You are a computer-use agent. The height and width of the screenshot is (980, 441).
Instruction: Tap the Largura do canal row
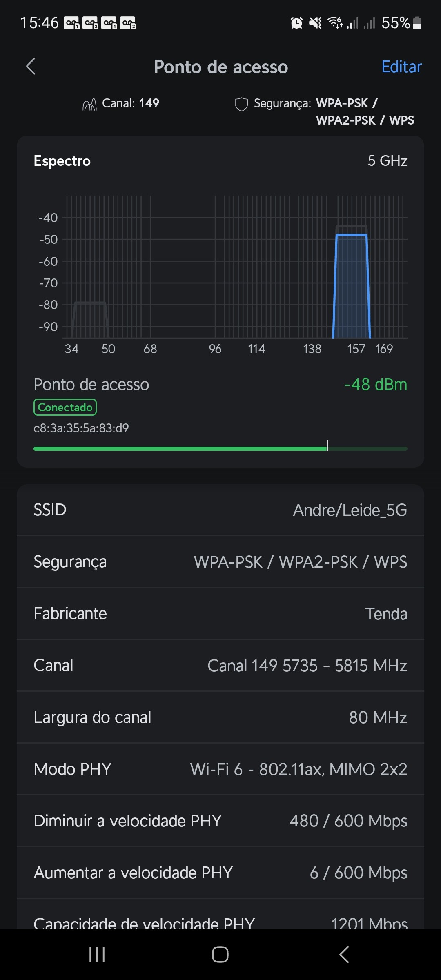220,717
